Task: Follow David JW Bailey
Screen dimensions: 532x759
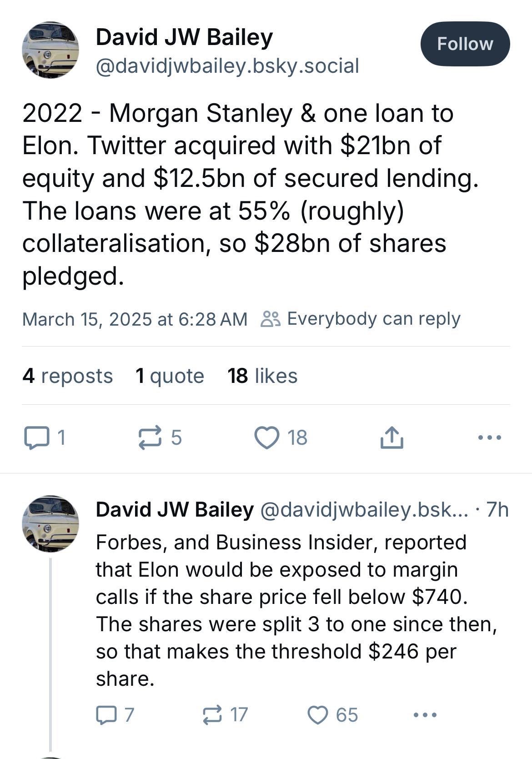Action: (x=465, y=44)
